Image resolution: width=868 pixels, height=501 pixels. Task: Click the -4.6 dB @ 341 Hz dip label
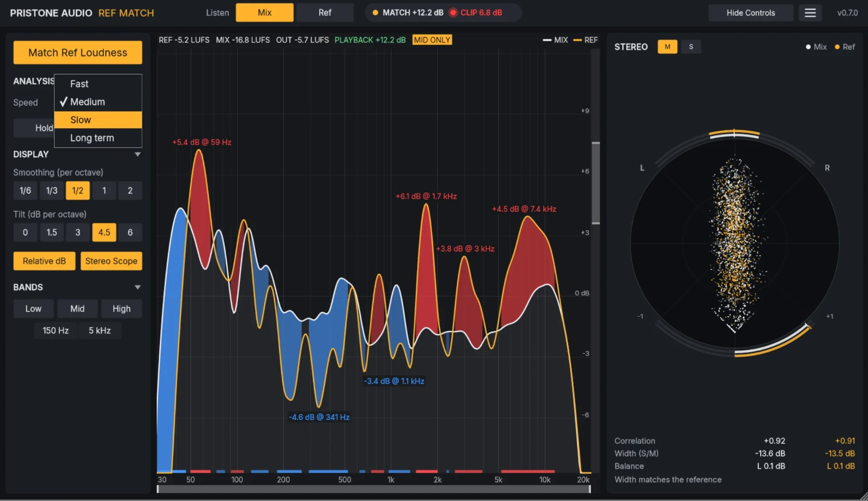319,417
